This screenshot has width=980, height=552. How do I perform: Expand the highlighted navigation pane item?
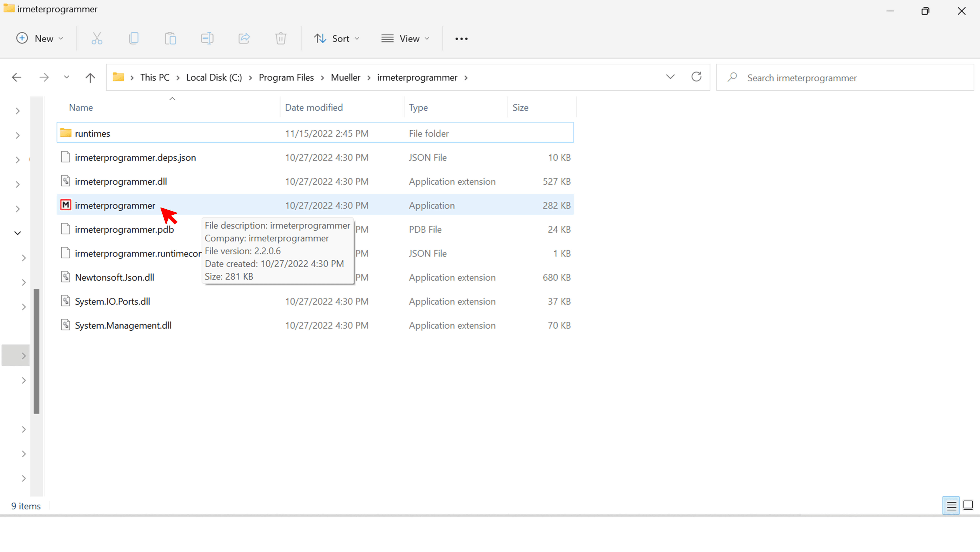[x=24, y=356]
